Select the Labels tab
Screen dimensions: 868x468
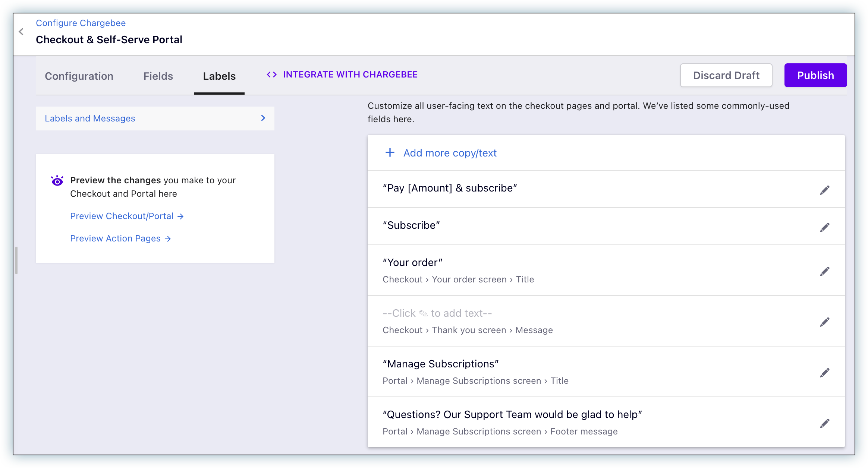click(x=219, y=76)
